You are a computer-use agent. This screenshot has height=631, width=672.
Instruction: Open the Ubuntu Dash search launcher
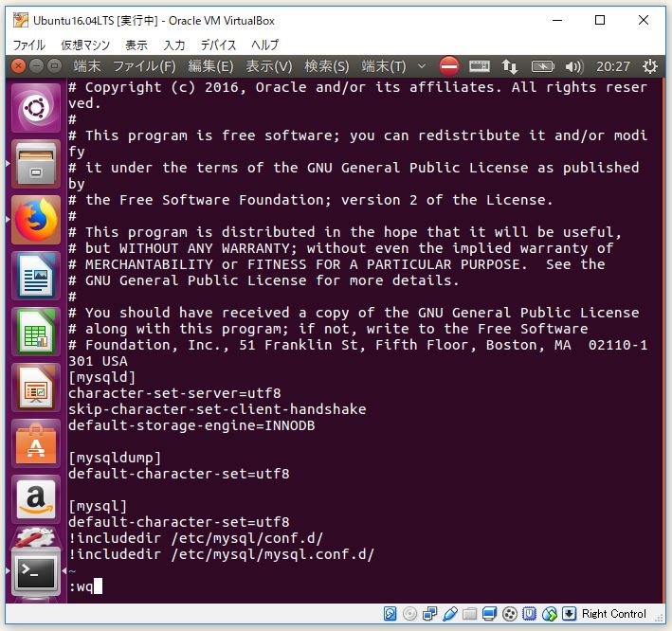tap(36, 107)
